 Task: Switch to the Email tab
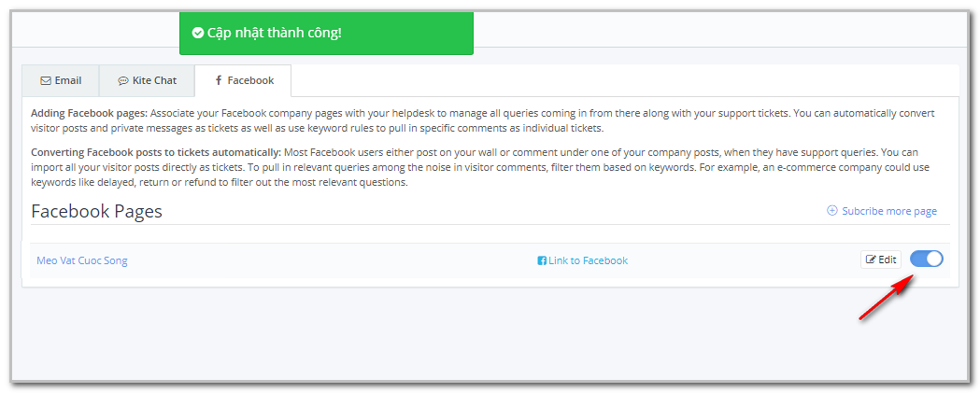61,80
